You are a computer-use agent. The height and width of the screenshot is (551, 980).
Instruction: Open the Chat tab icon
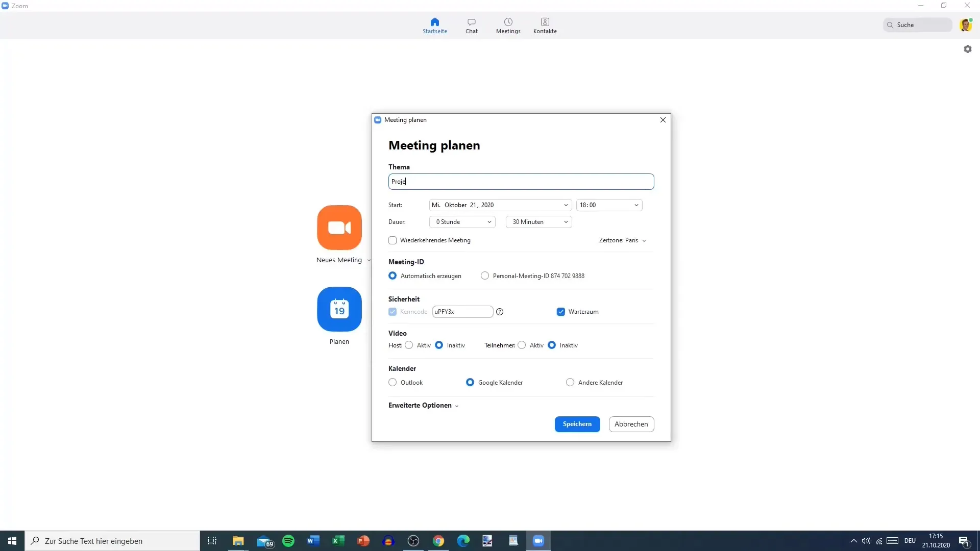pyautogui.click(x=471, y=25)
